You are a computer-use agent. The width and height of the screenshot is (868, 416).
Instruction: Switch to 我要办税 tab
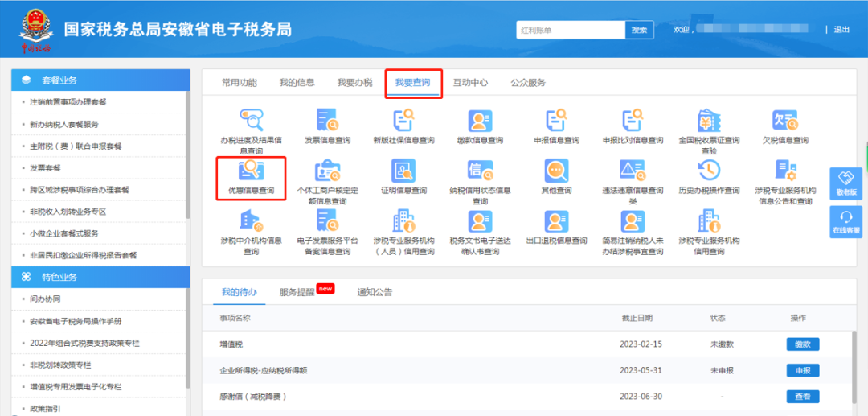(355, 83)
